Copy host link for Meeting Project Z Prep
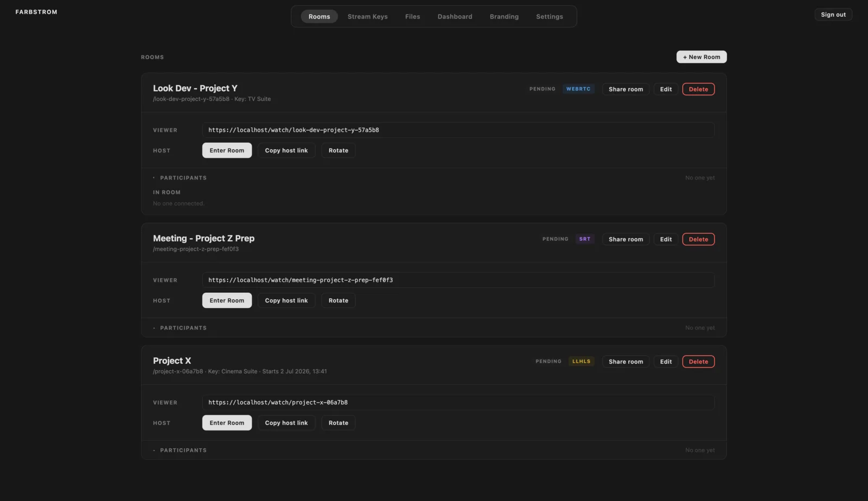The image size is (868, 501). point(286,300)
